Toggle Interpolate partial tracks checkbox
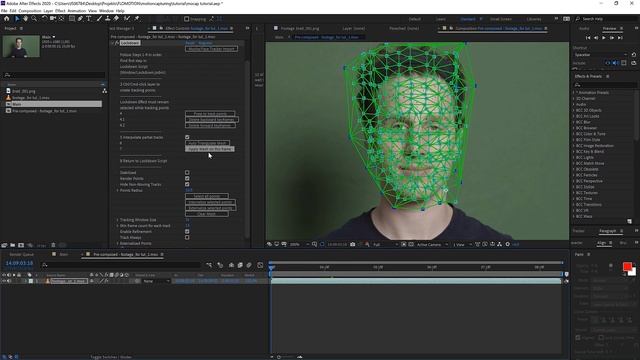 [x=187, y=137]
